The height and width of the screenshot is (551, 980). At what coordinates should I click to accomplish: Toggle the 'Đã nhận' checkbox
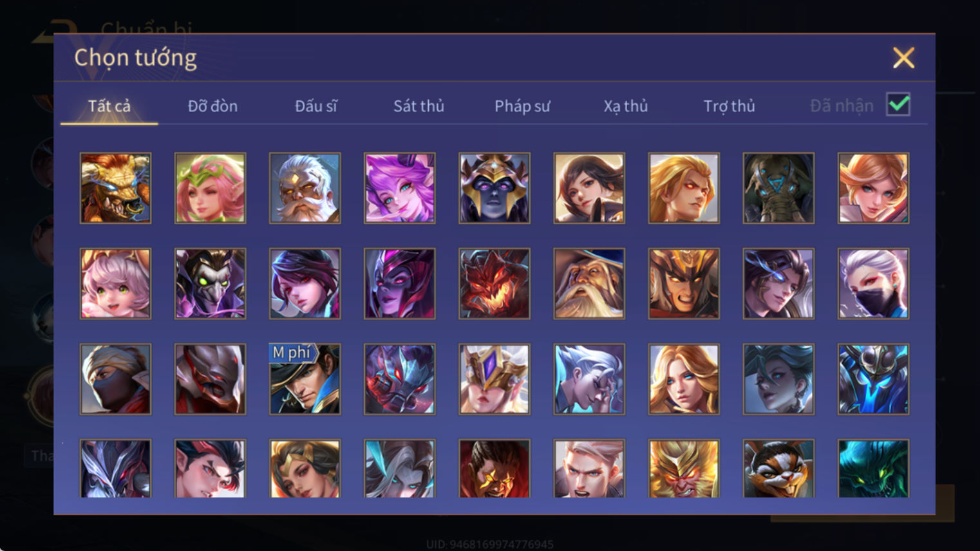pyautogui.click(x=898, y=104)
